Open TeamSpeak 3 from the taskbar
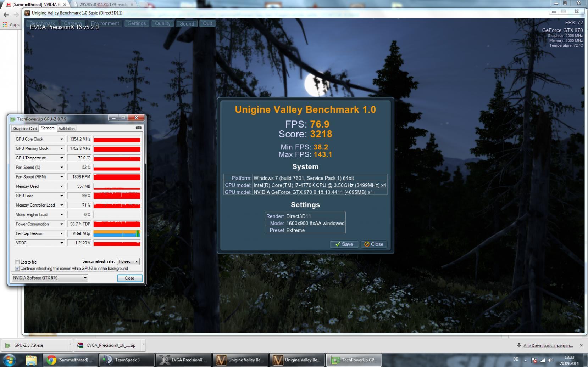Image resolution: width=588 pixels, height=367 pixels. (126, 360)
